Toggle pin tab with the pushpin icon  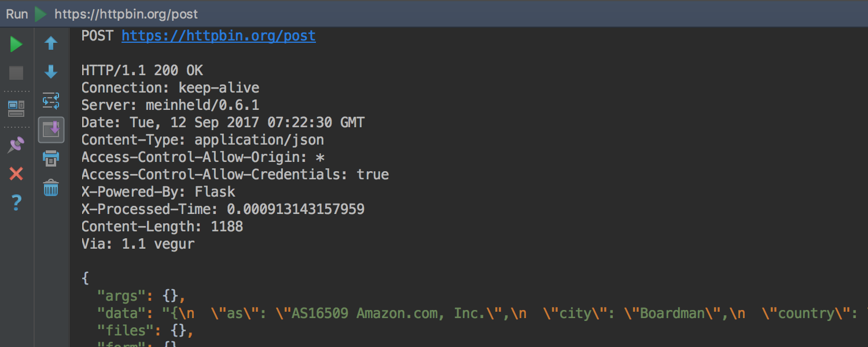[16, 145]
